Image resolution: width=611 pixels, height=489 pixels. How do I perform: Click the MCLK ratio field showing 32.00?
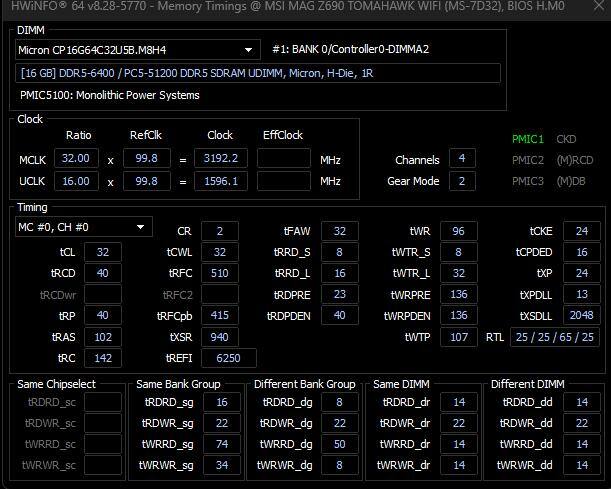coord(78,158)
